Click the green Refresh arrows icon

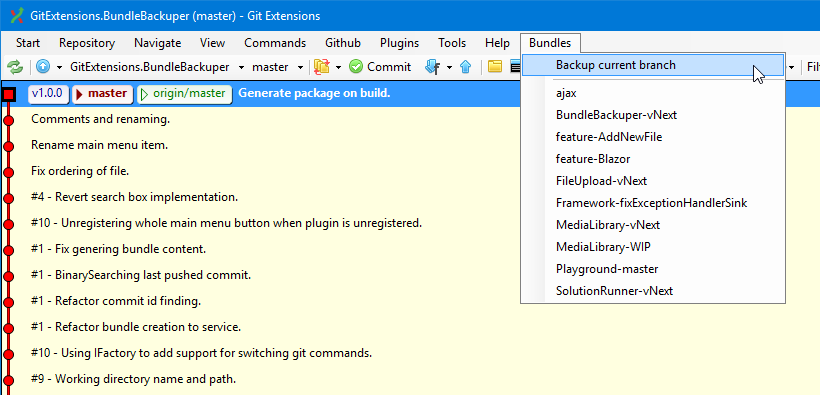pos(15,67)
